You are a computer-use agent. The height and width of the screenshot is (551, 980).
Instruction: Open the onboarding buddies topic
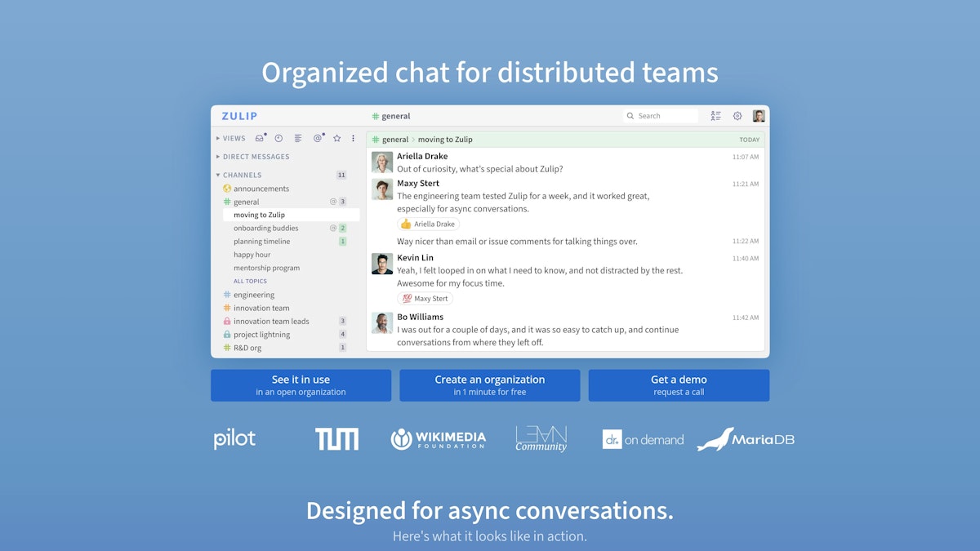(266, 229)
